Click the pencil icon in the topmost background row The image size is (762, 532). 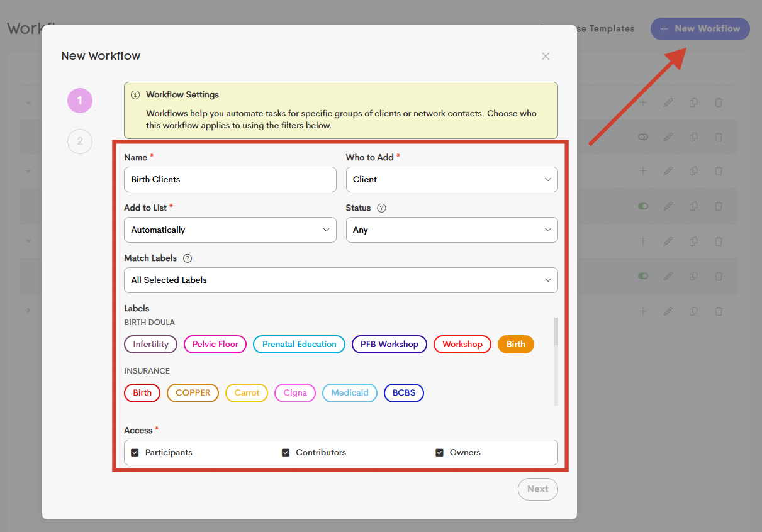(668, 103)
